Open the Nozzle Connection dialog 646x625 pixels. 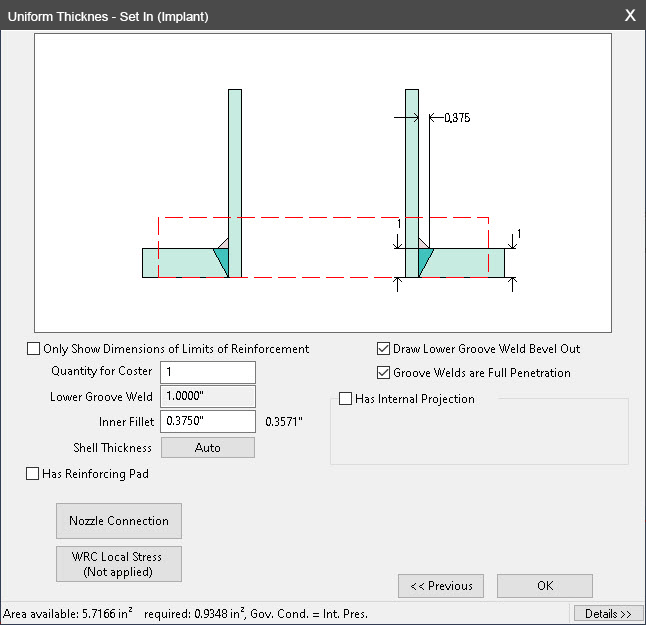[x=119, y=521]
